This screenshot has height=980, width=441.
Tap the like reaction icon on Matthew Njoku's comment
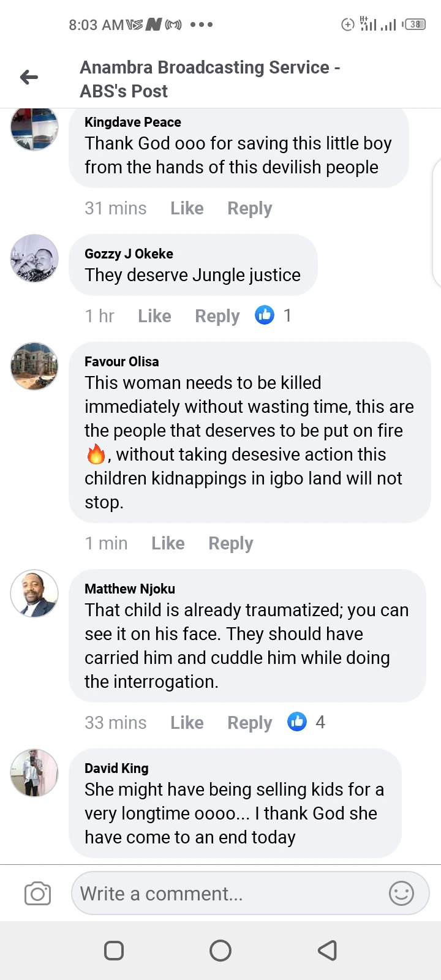pos(297,722)
